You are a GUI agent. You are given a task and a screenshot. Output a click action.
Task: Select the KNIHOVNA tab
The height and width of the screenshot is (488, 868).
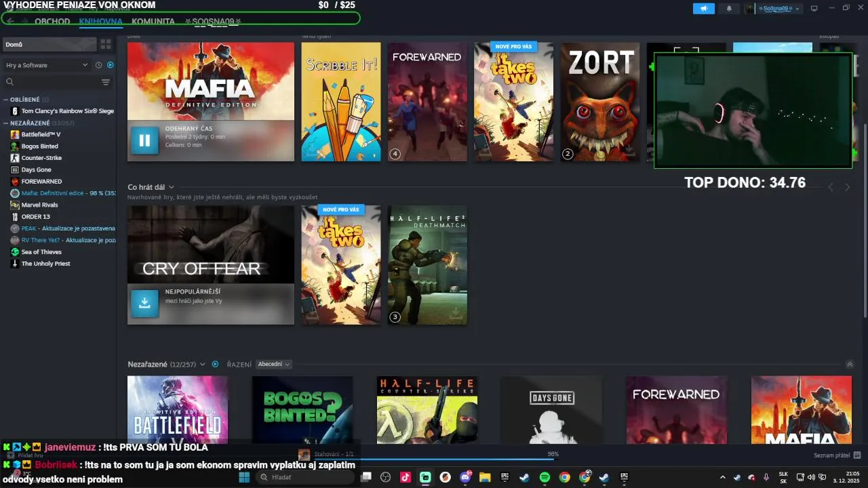click(100, 21)
